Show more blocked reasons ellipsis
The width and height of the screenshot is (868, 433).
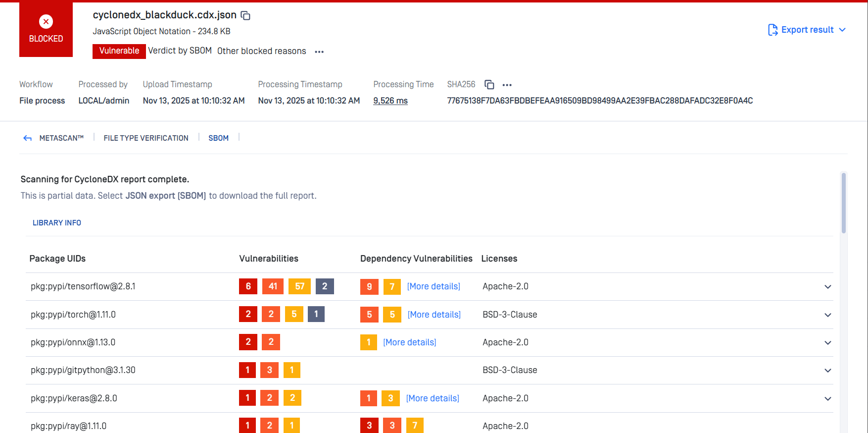pos(319,52)
